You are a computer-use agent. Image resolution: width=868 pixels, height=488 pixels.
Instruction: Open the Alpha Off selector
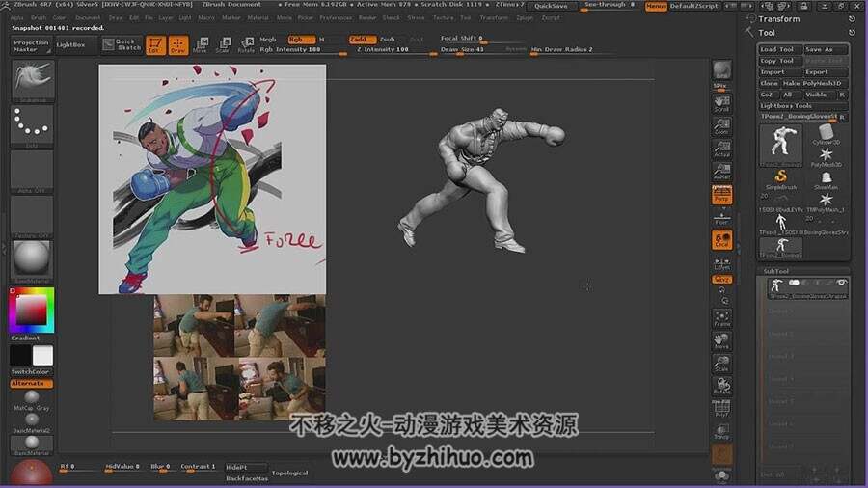[x=32, y=172]
